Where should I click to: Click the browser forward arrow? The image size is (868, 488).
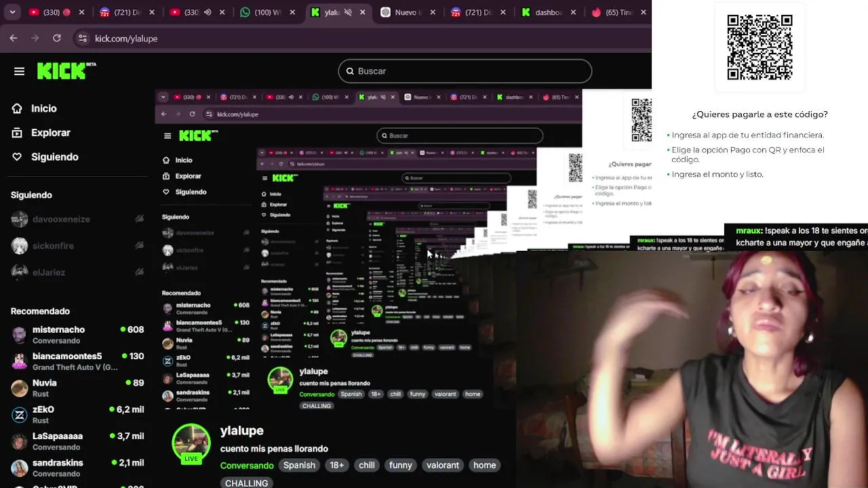(35, 39)
